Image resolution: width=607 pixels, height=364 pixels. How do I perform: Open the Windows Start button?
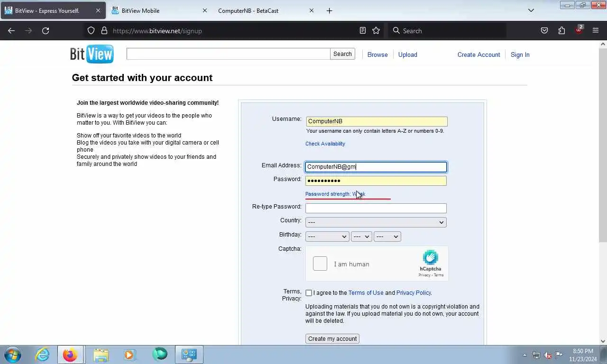(13, 355)
